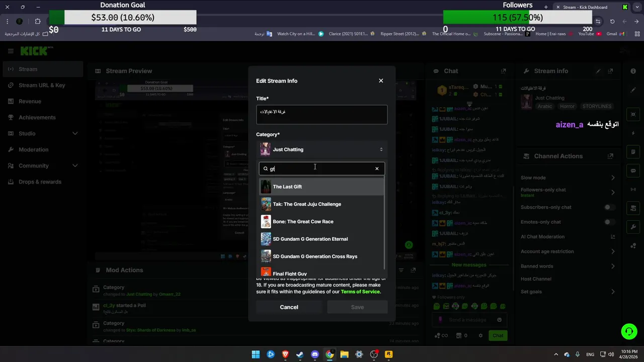This screenshot has height=362, width=644.
Task: Pick 'Bone: The Great Cow Race' result
Action: (x=321, y=221)
